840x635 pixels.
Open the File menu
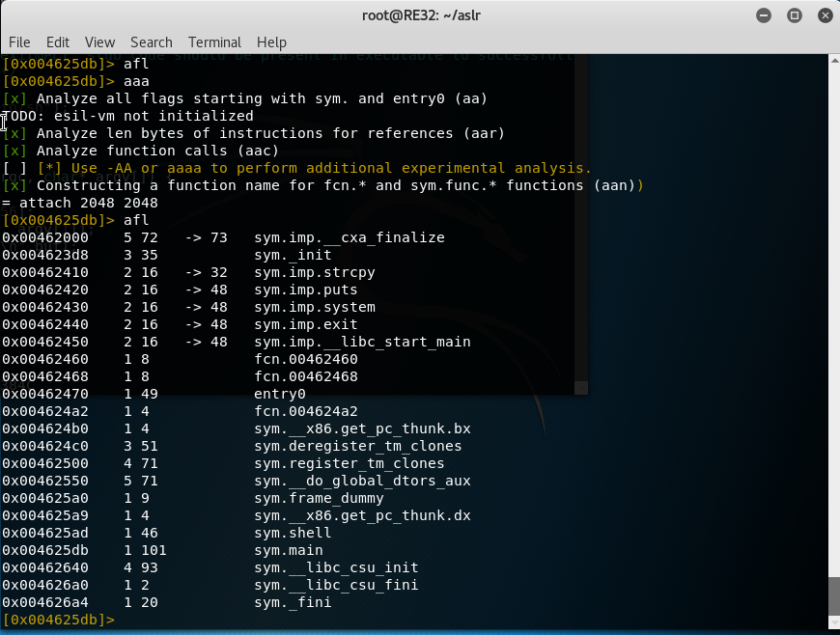(x=19, y=42)
